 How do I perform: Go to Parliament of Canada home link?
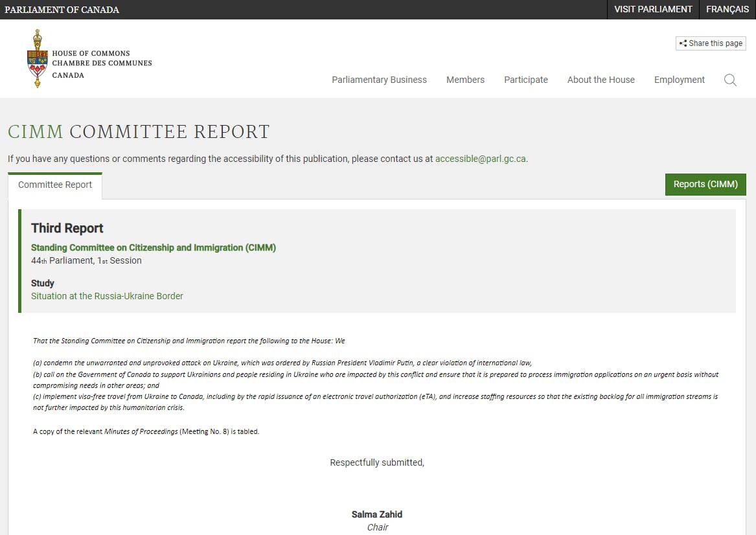[62, 10]
